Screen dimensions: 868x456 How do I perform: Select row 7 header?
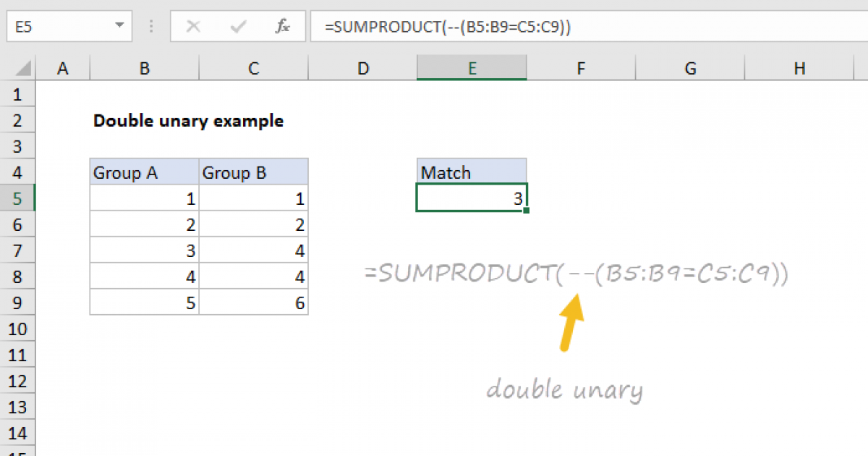18,250
